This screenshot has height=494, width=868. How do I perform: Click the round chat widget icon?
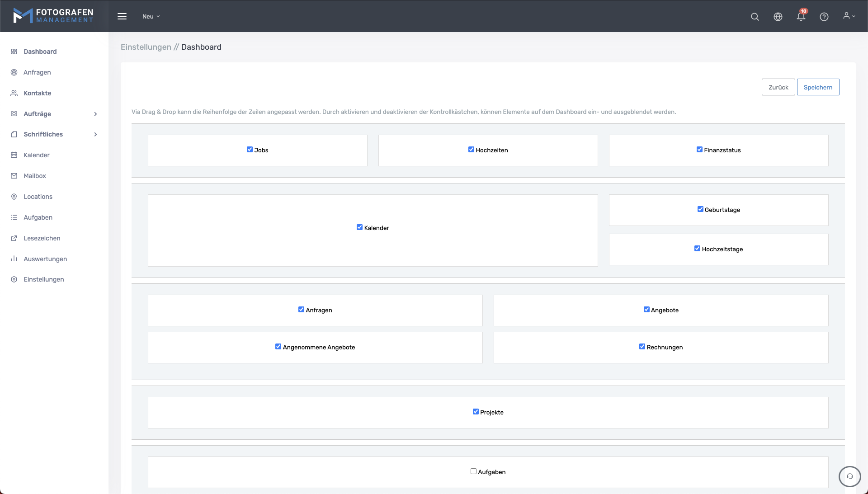click(849, 476)
